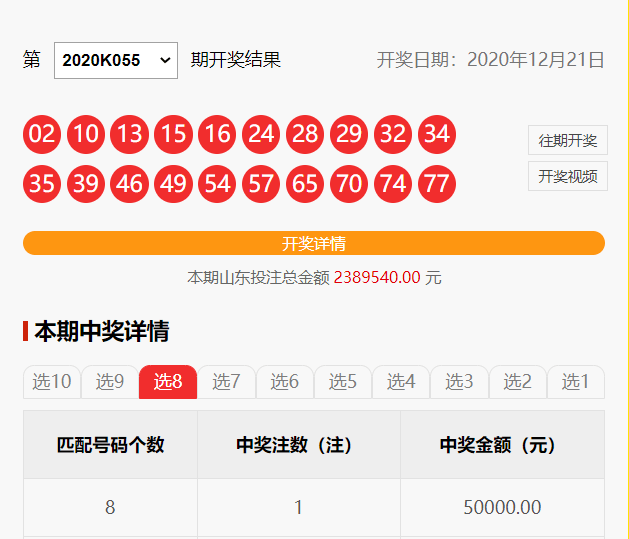
Task: Switch to the 选10 tab
Action: (52, 381)
